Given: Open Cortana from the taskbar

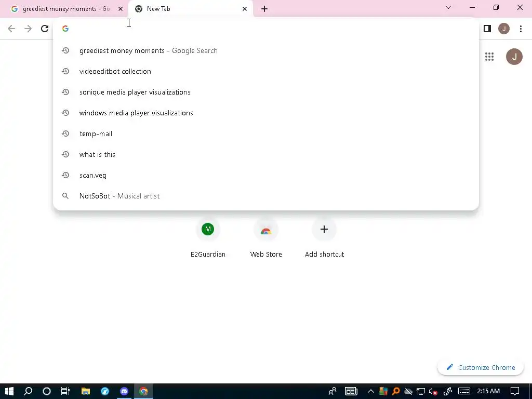Looking at the screenshot, I should coord(47,391).
